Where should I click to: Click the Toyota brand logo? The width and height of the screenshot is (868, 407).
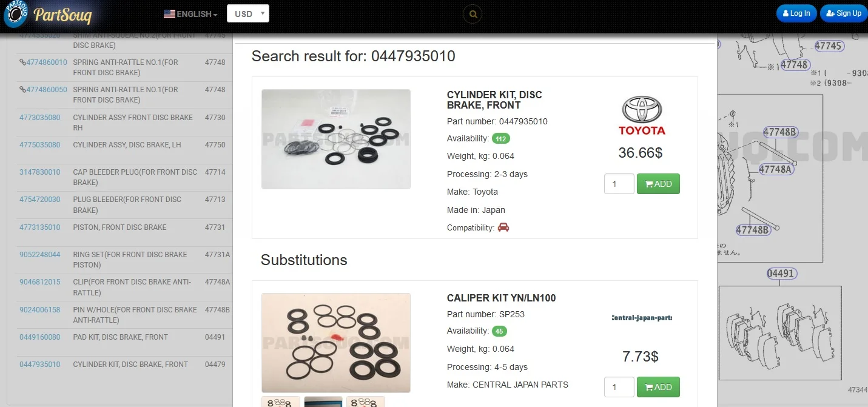642,116
